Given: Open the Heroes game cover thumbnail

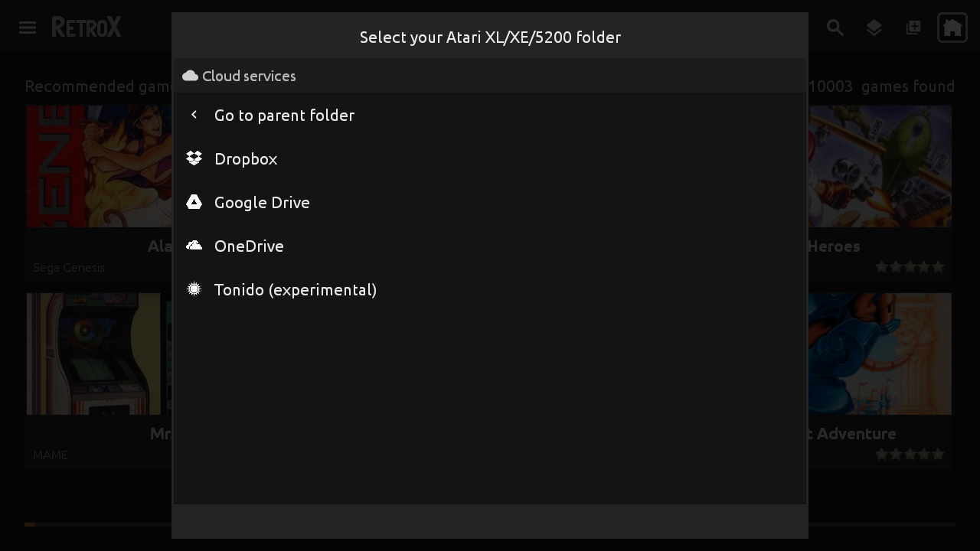Looking at the screenshot, I should (880, 166).
